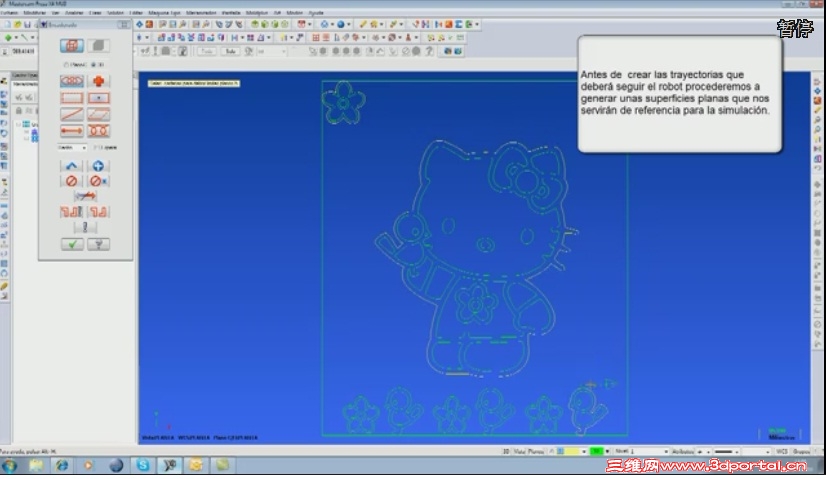
Task: Select the Area selection method icon
Action: (x=99, y=98)
